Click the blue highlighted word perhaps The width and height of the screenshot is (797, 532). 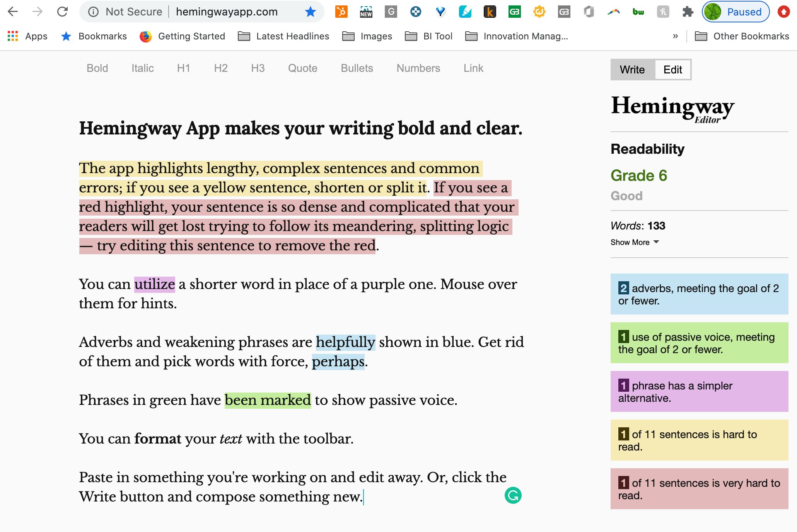tap(338, 362)
